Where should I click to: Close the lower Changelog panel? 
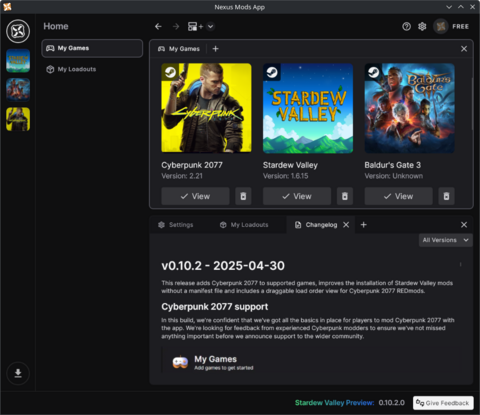(x=464, y=225)
